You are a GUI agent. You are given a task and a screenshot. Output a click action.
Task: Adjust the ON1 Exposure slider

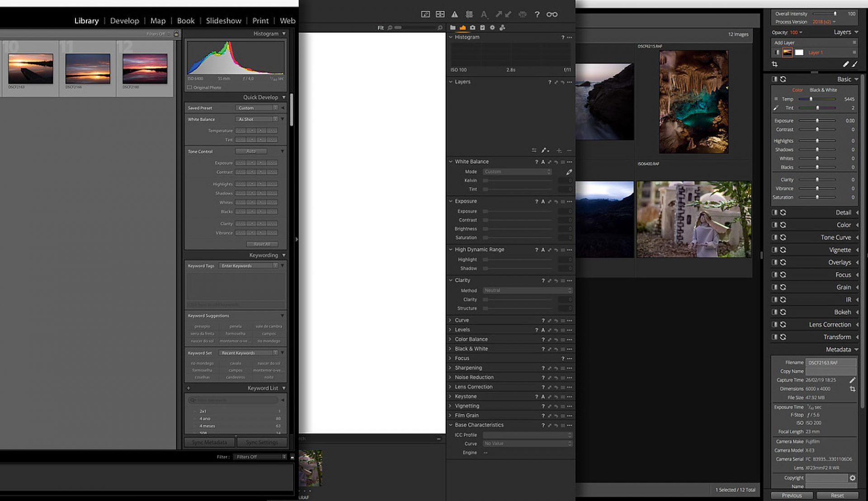pos(817,121)
